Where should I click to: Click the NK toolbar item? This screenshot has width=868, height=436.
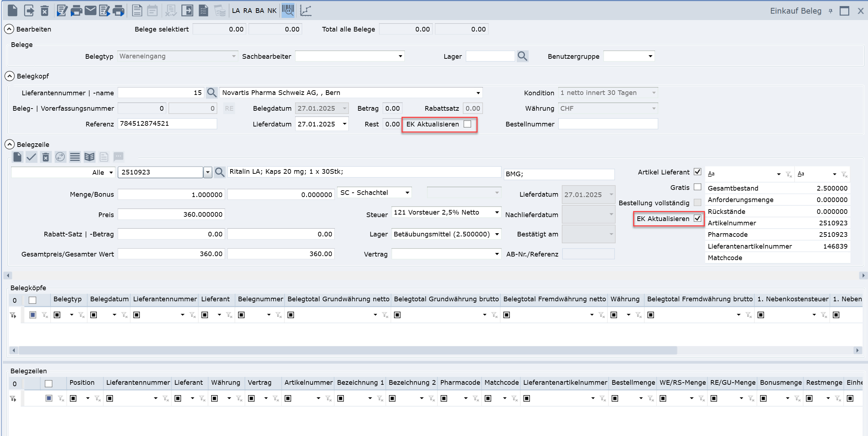tap(272, 10)
